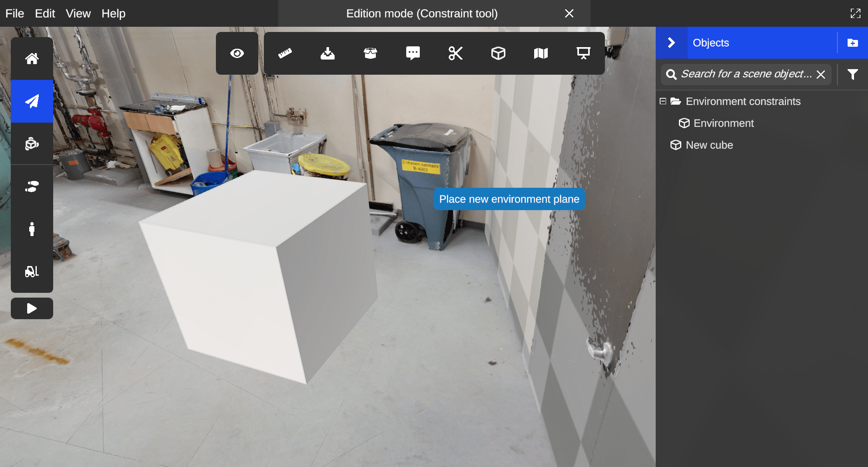Select the standing person avatar tool
This screenshot has width=868, height=467.
click(x=32, y=229)
